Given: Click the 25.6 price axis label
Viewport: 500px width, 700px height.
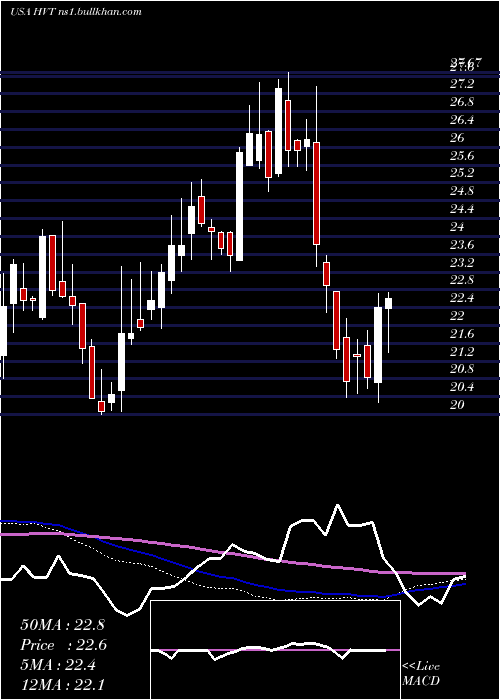Looking at the screenshot, I should pos(462,155).
